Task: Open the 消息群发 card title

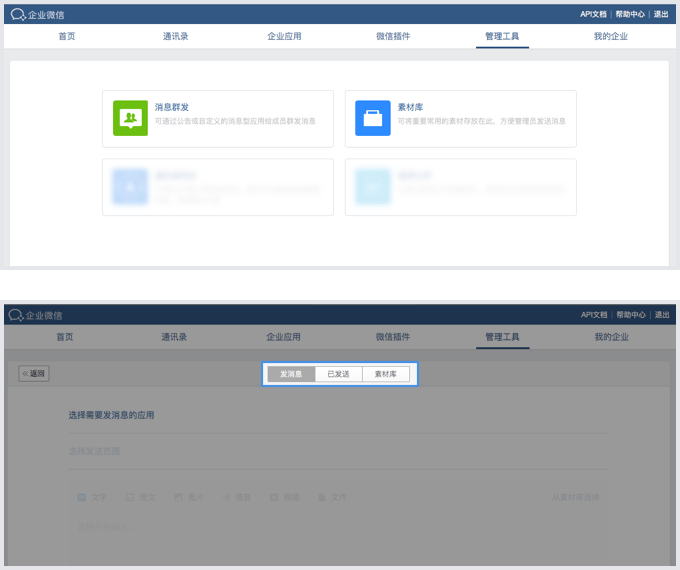Action: (x=172, y=107)
